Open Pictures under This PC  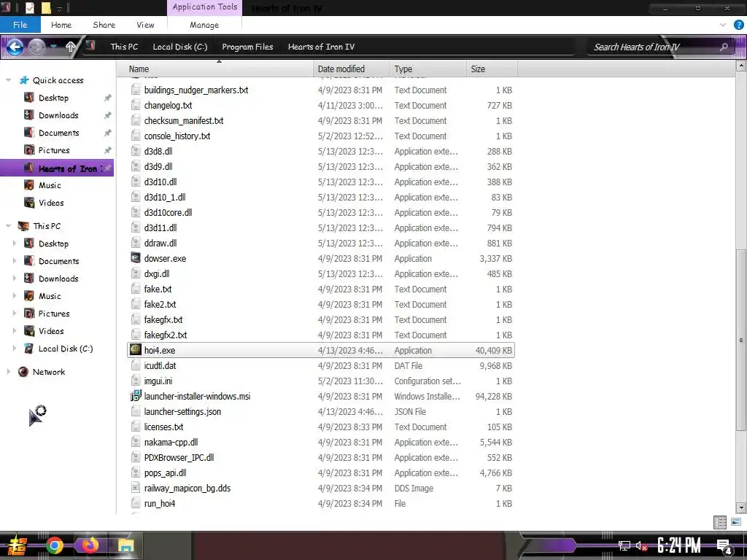tap(54, 314)
